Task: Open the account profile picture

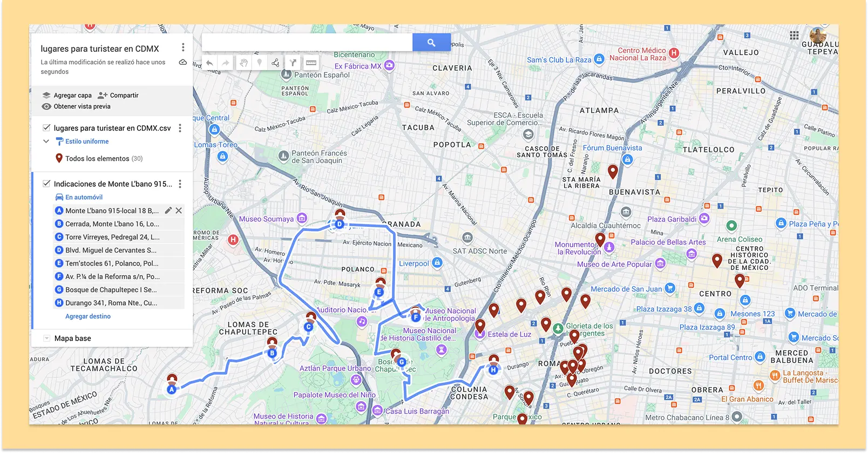Action: pyautogui.click(x=818, y=36)
